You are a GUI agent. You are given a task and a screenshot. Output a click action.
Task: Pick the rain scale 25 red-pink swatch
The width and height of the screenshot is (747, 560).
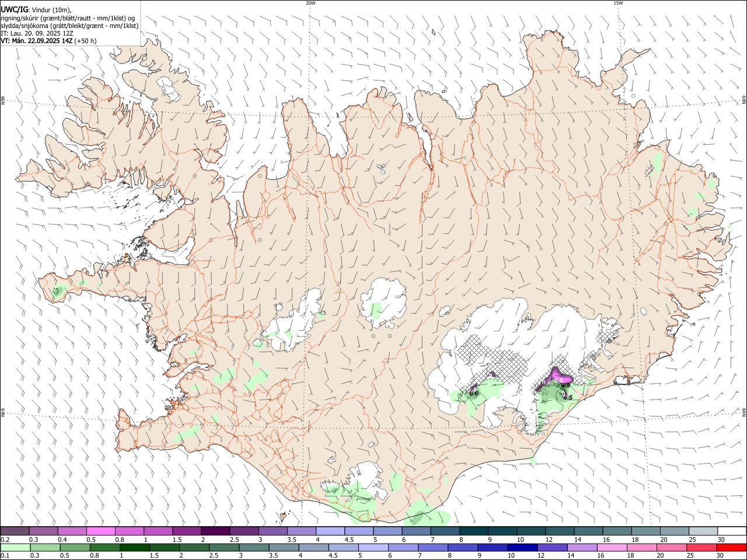click(702, 547)
